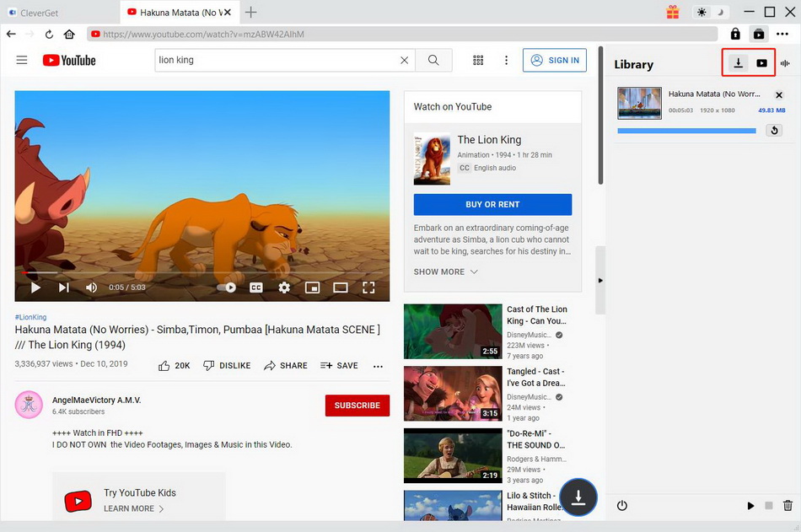801x532 pixels.
Task: Collapse the Library side panel
Action: (x=600, y=280)
